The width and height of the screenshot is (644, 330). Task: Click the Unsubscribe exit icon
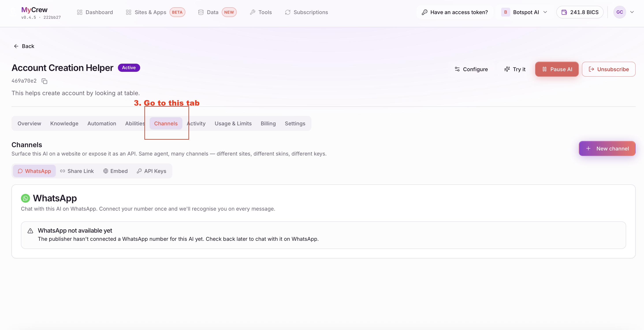[x=591, y=69]
